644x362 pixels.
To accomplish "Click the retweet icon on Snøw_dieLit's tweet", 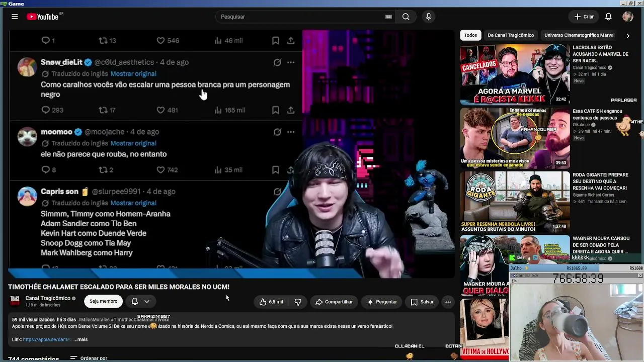I will click(x=103, y=110).
